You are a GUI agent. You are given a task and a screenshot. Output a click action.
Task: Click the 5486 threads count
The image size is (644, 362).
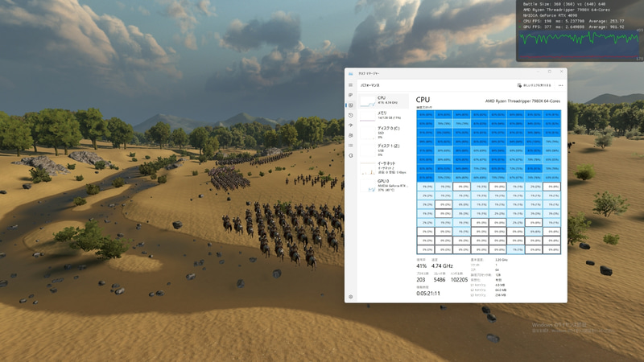click(440, 279)
